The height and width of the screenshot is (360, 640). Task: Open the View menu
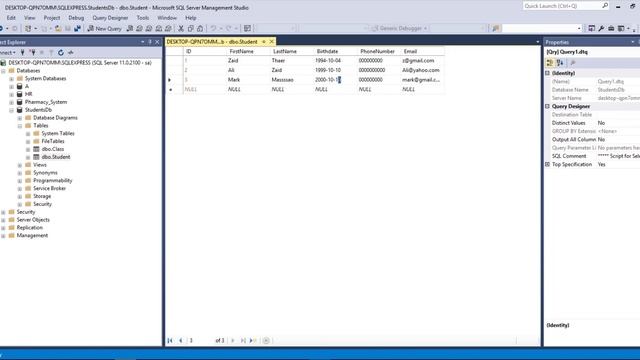click(x=29, y=18)
